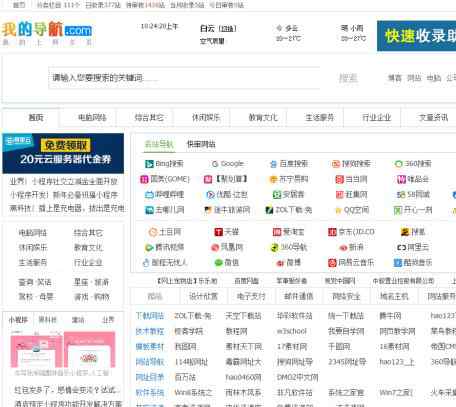This screenshot has width=456, height=407.
Task: Click the 360导航 icon
Action: pyautogui.click(x=274, y=247)
